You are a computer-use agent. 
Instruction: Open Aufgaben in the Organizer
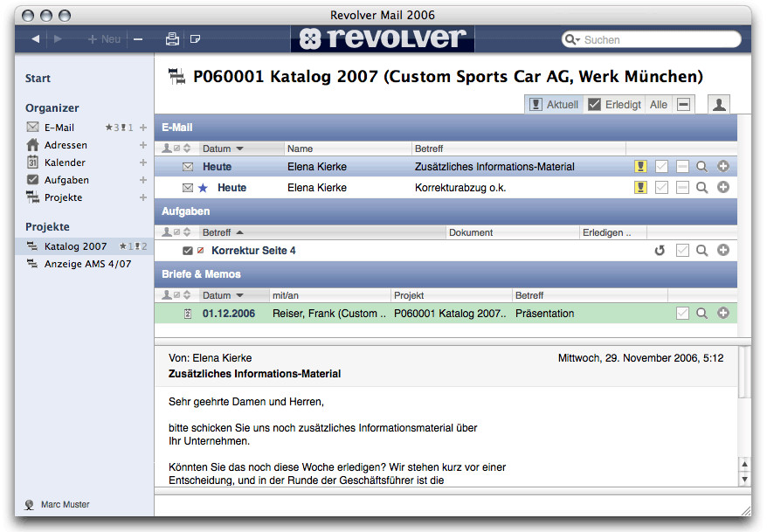66,181
